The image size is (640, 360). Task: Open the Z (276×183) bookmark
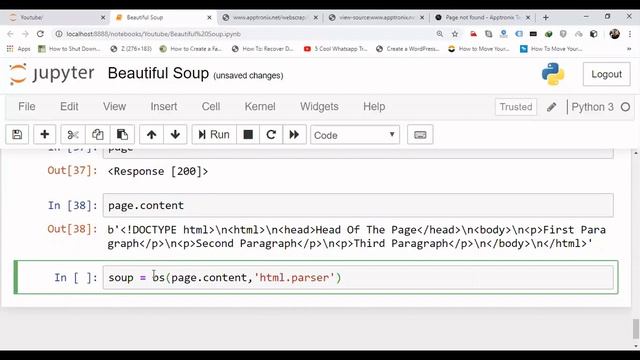click(x=131, y=49)
